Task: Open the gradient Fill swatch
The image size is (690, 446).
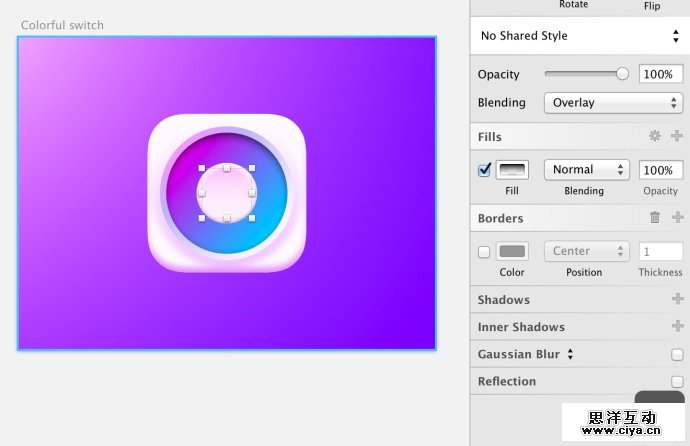Action: (512, 170)
